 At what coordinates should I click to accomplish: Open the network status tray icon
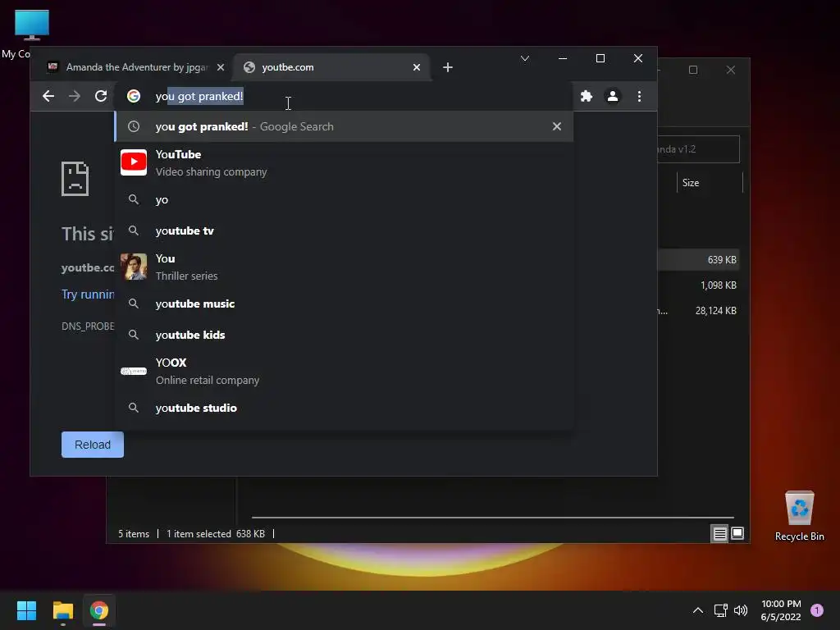(x=720, y=610)
